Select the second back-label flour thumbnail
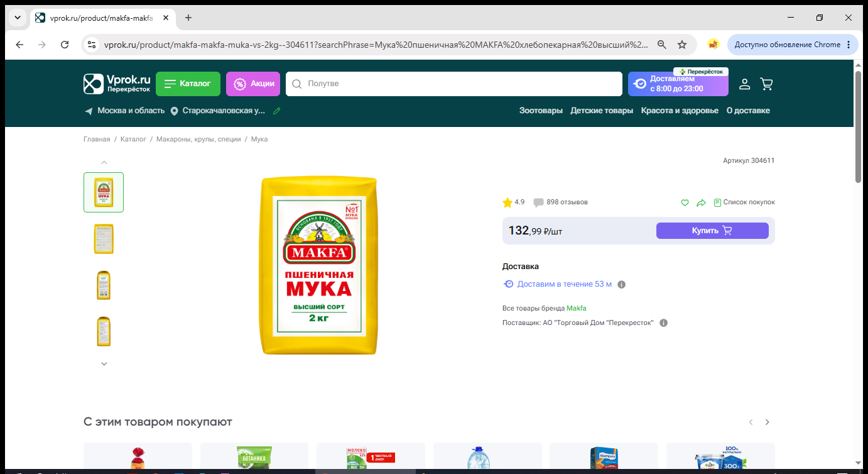 (104, 238)
